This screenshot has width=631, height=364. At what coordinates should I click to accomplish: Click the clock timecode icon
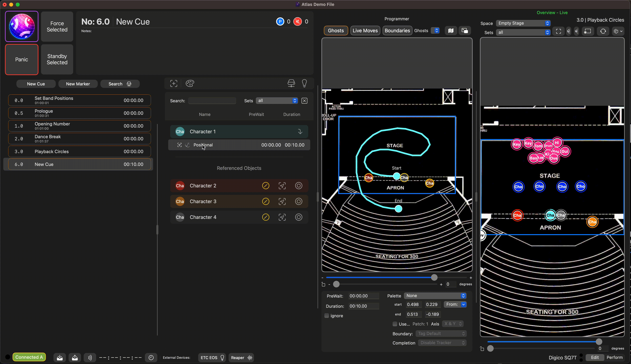151,357
